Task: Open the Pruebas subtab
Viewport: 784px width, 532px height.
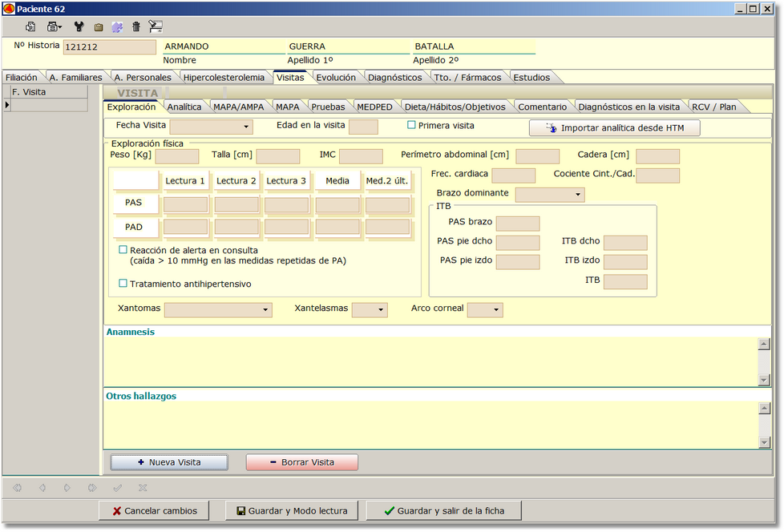Action: 328,107
